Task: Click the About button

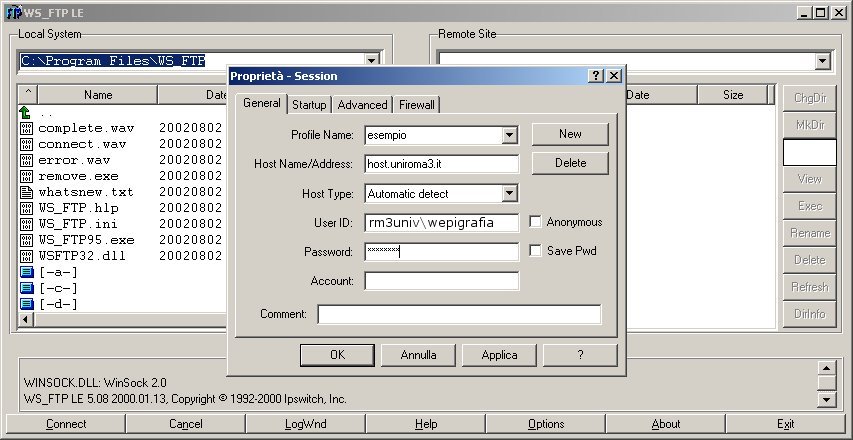Action: pyautogui.click(x=665, y=424)
